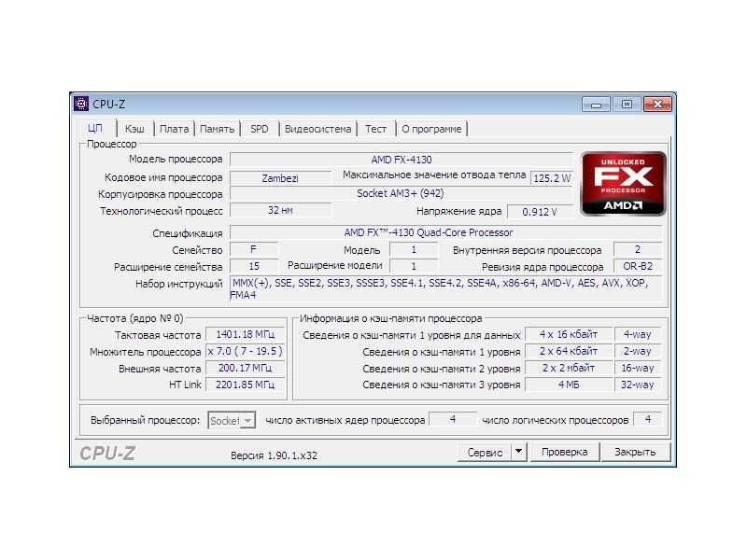Screen dimensions: 747x560
Task: Click the CPU-Z app icon in title bar
Action: (81, 104)
